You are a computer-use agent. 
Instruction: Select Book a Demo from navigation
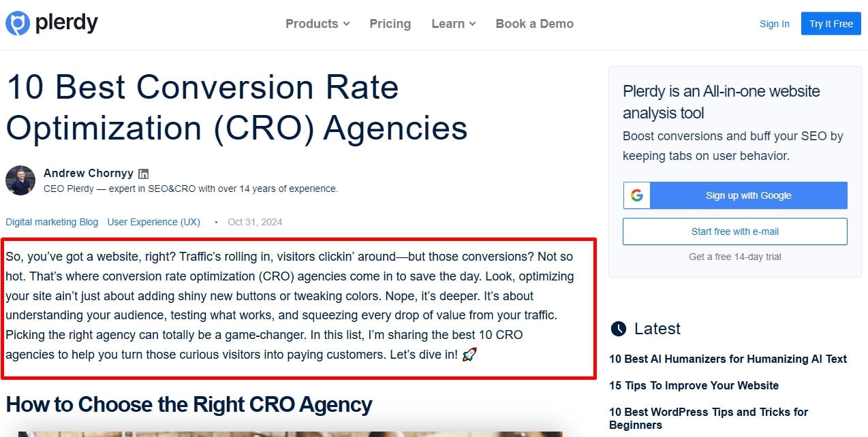tap(534, 23)
